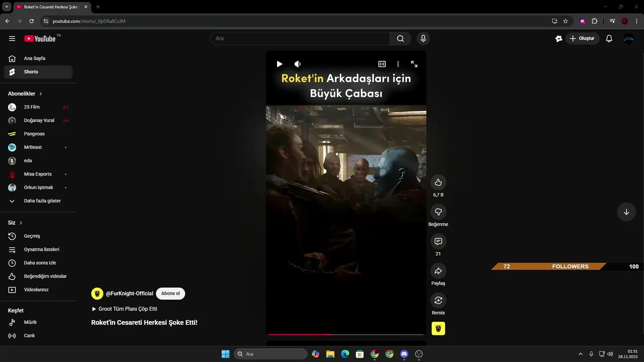Open the Windows Start menu

coord(225,354)
